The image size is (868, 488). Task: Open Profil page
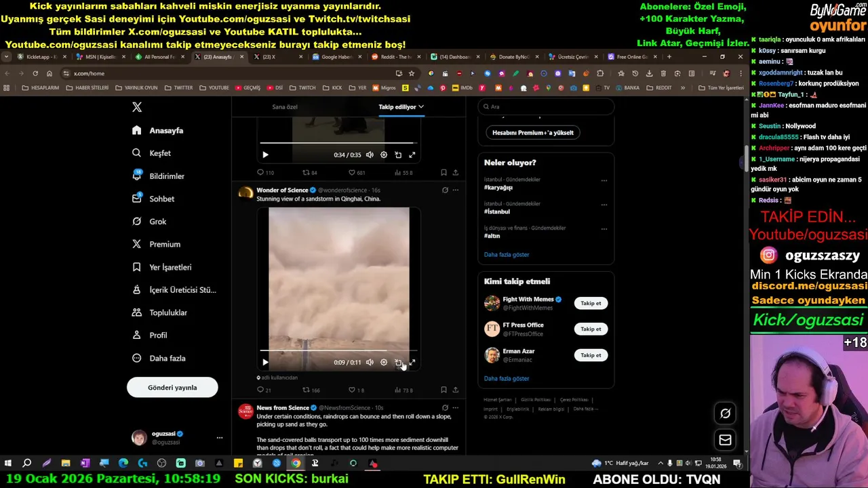pyautogui.click(x=149, y=335)
